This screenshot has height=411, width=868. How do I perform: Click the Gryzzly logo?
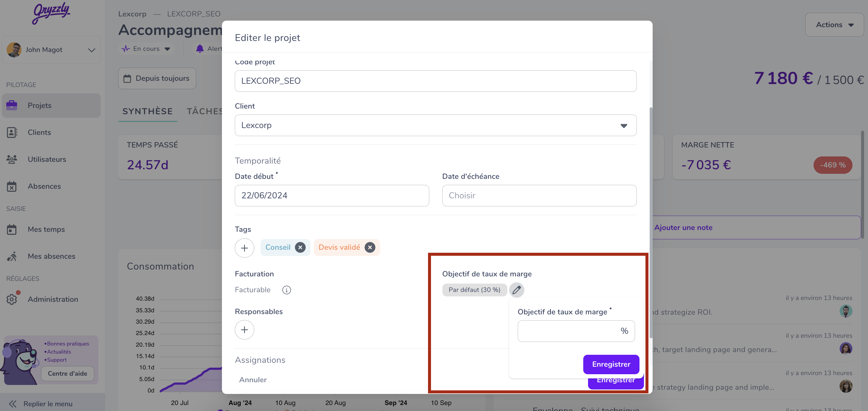[x=51, y=13]
